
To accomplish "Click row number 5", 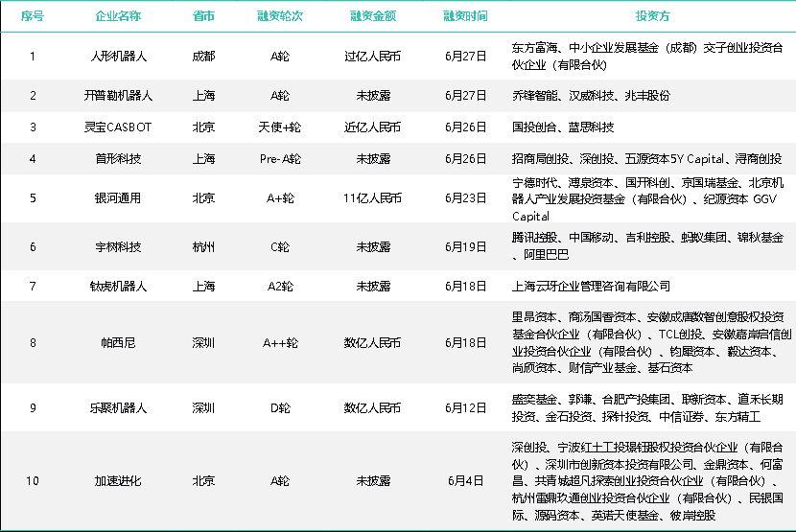I will (33, 198).
